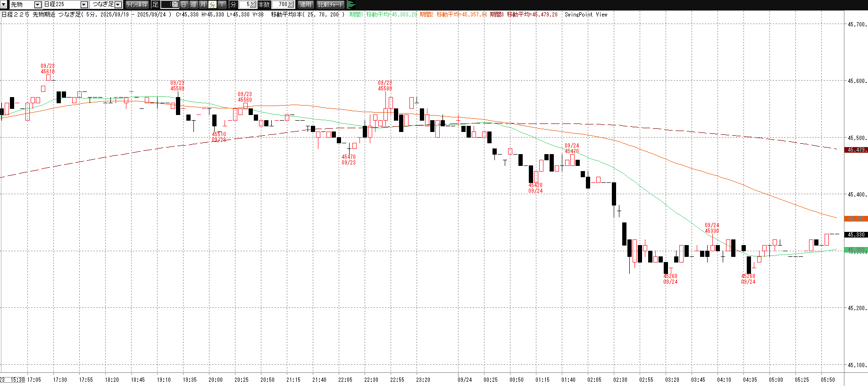868x386 pixels.
Task: Open the つなぎ足 contract dropdown
Action: pos(118,4)
